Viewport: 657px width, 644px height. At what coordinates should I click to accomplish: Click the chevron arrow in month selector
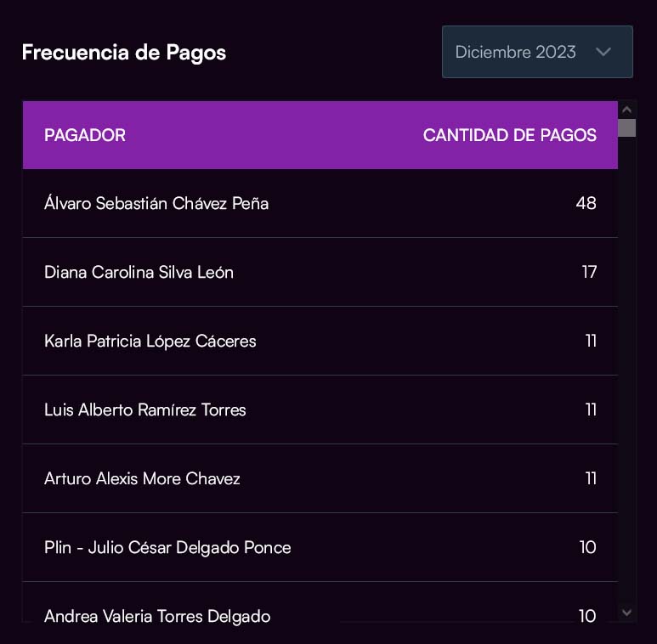click(x=603, y=52)
